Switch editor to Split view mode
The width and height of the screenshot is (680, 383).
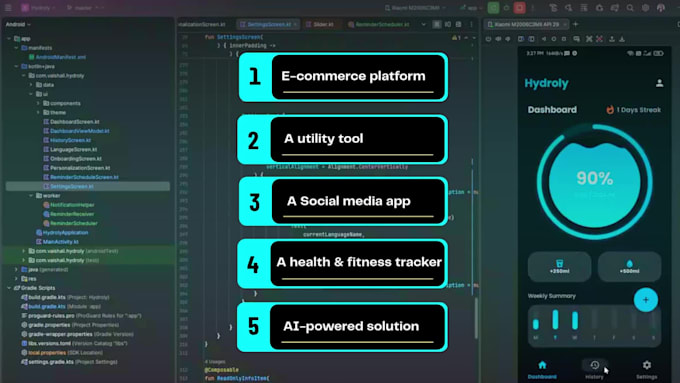point(448,24)
